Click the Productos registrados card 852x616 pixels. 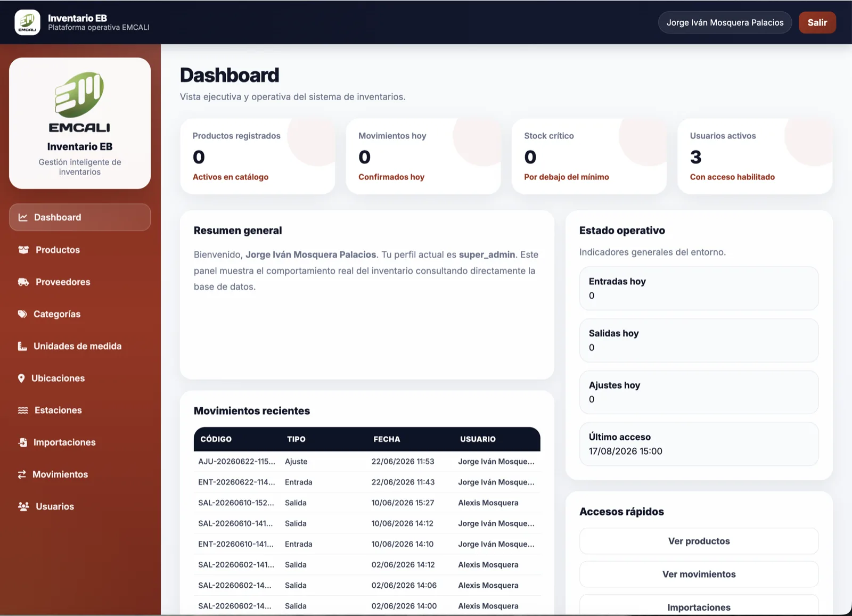click(258, 156)
